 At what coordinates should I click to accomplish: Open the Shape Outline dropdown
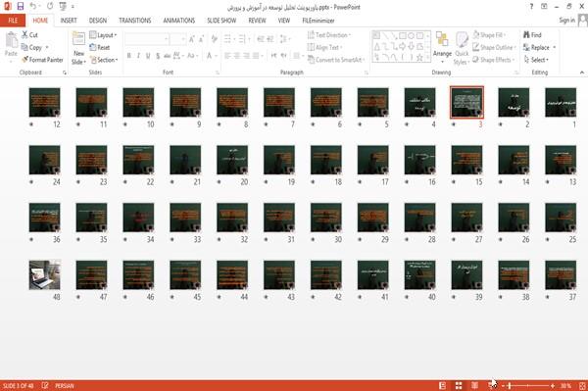[x=494, y=47]
